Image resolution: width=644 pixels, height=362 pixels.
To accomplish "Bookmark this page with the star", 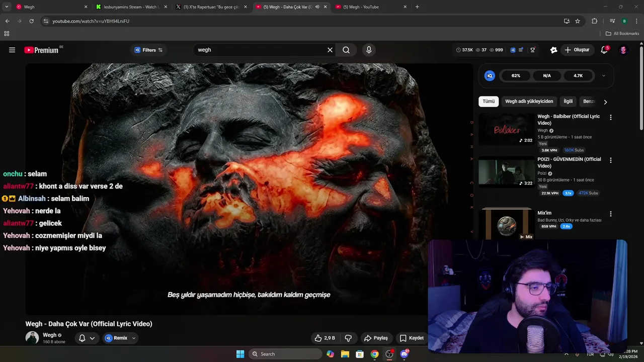I will tap(578, 21).
